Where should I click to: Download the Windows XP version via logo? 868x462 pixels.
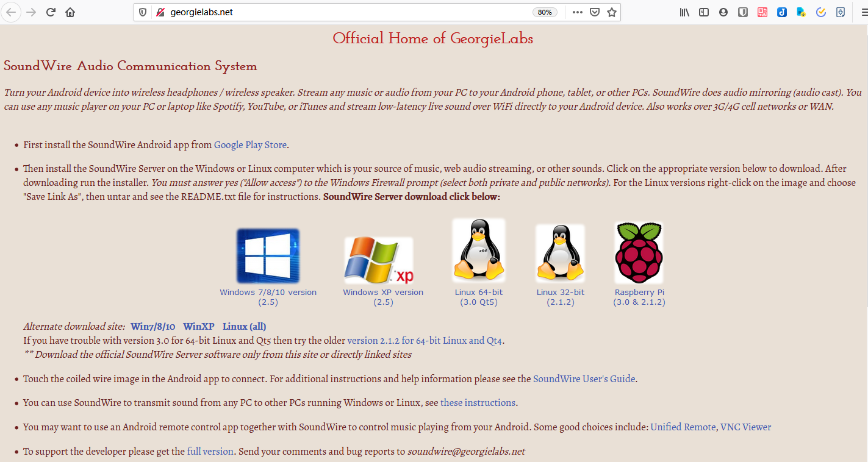click(379, 260)
